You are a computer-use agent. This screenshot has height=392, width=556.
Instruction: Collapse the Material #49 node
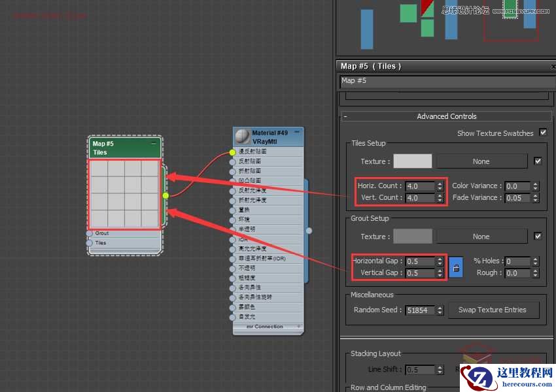tap(297, 133)
